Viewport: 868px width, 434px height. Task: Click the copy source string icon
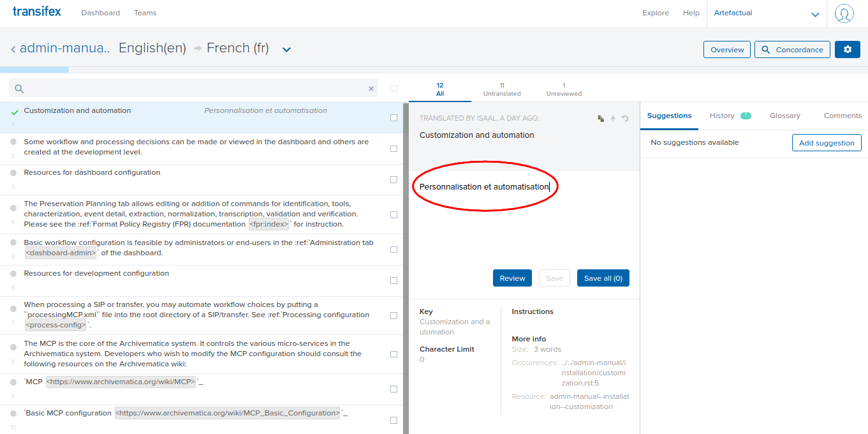pos(601,118)
